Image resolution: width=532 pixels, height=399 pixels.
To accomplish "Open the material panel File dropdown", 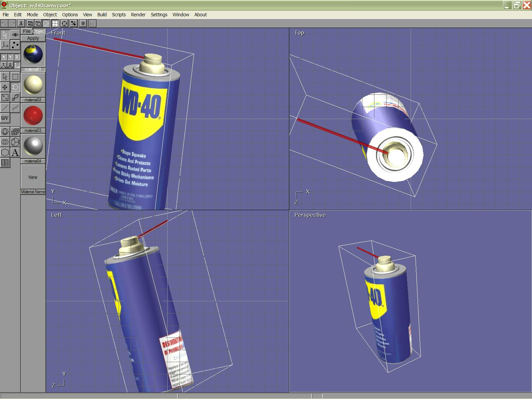I will (27, 31).
